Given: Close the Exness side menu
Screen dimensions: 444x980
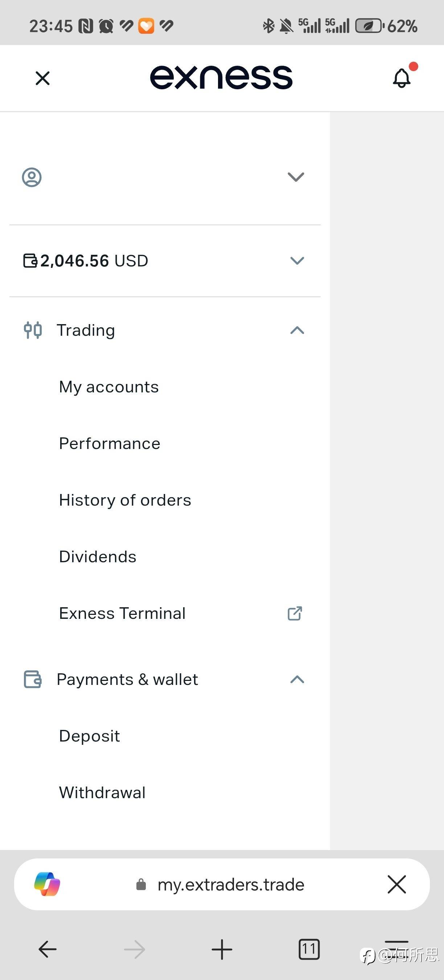Looking at the screenshot, I should pos(42,78).
